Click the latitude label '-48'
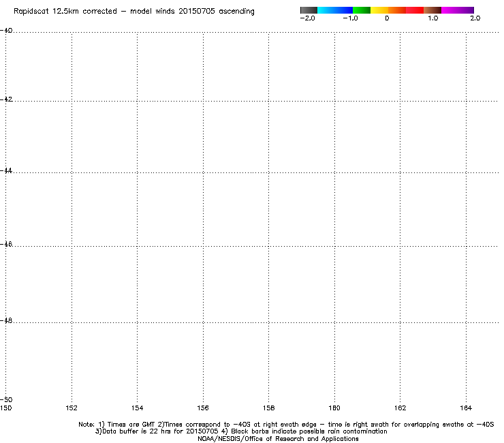504x443 pixels. coord(6,320)
